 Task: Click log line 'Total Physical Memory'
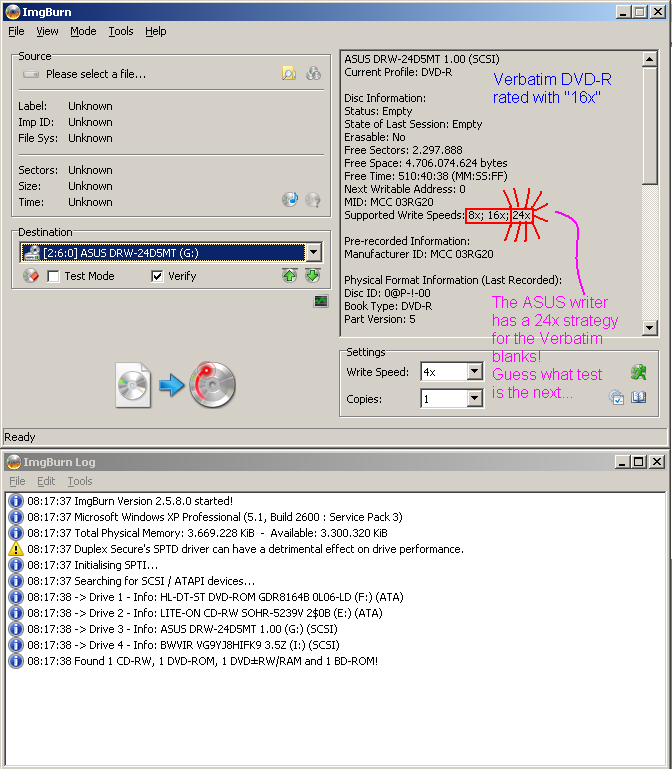pos(207,533)
